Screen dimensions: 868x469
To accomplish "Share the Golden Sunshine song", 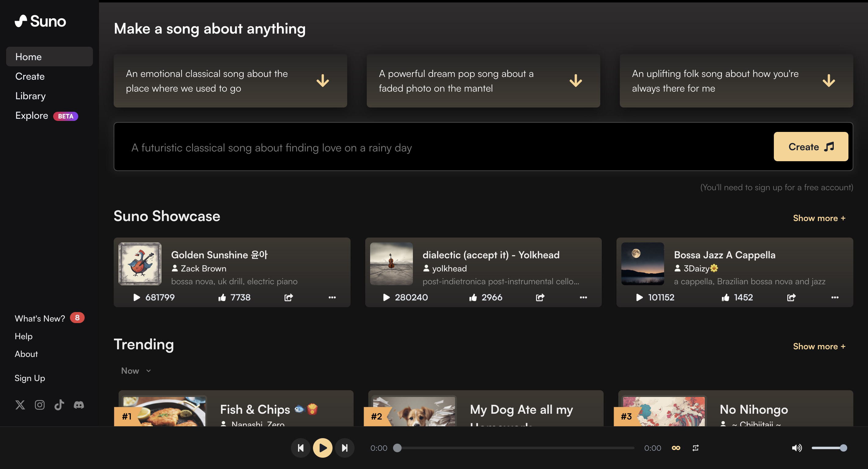I will [x=289, y=297].
